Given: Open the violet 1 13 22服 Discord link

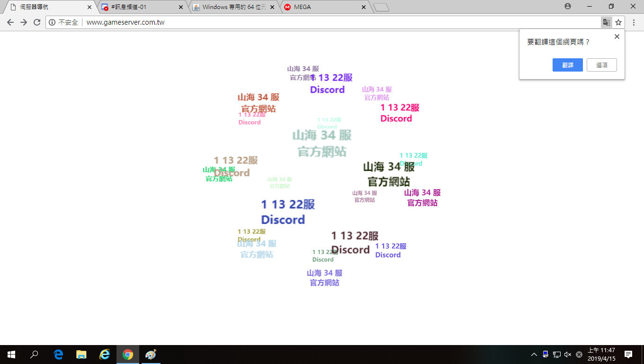Looking at the screenshot, I should [331, 83].
